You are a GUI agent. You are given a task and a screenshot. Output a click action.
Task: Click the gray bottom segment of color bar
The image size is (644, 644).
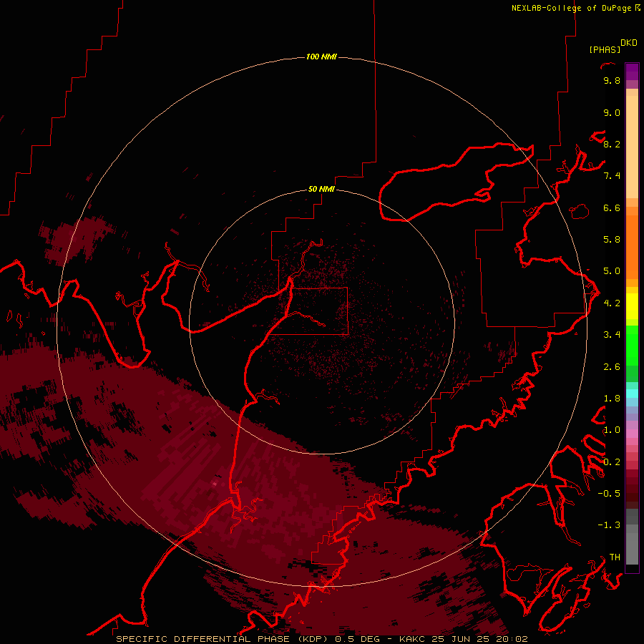pyautogui.click(x=632, y=548)
